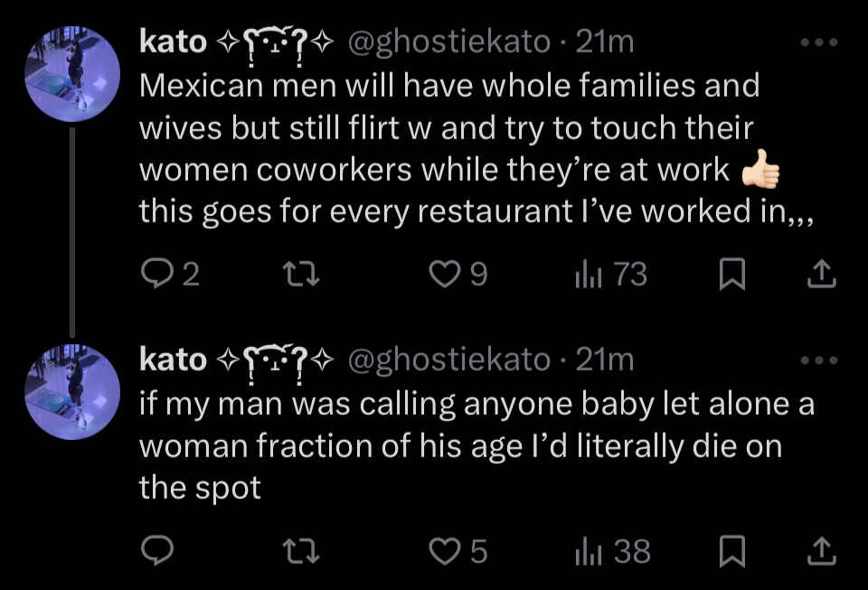The width and height of the screenshot is (868, 590).
Task: Open more options on the second tweet
Action: click(819, 360)
